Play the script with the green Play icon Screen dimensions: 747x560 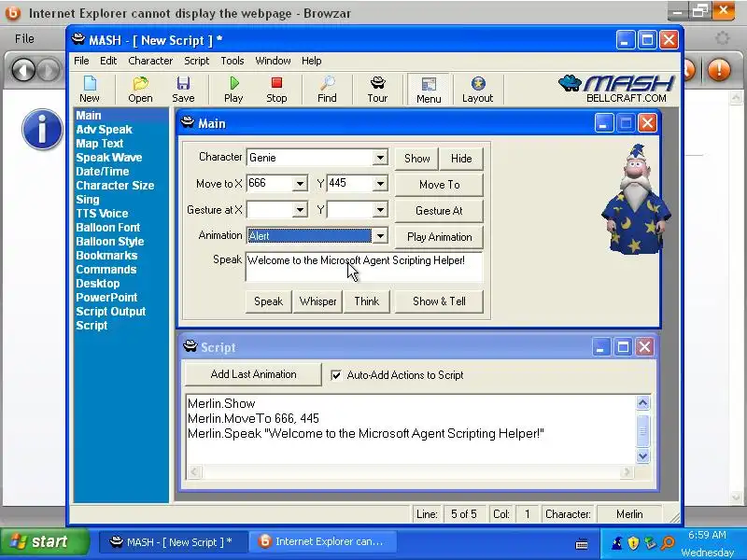coord(233,89)
